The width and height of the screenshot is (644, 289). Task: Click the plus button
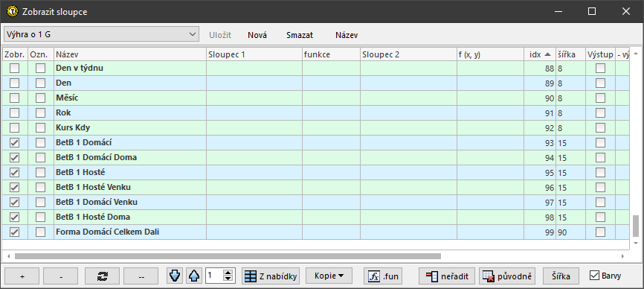pyautogui.click(x=22, y=276)
